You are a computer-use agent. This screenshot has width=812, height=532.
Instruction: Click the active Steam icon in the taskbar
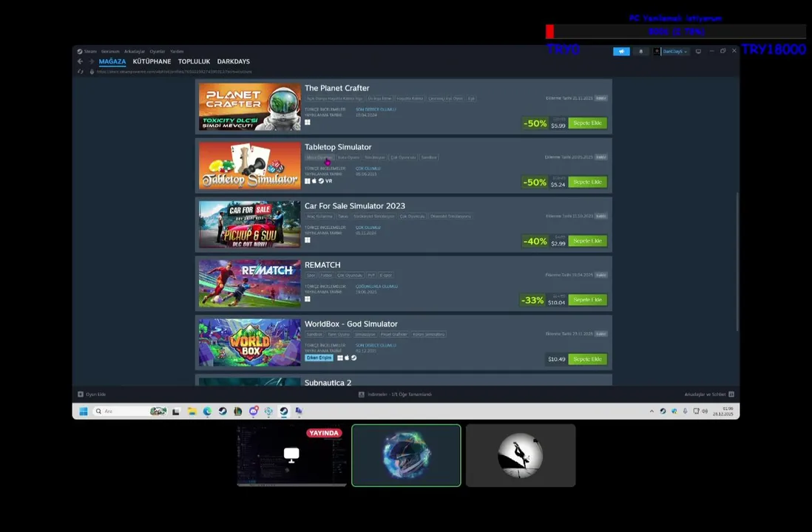pos(284,411)
